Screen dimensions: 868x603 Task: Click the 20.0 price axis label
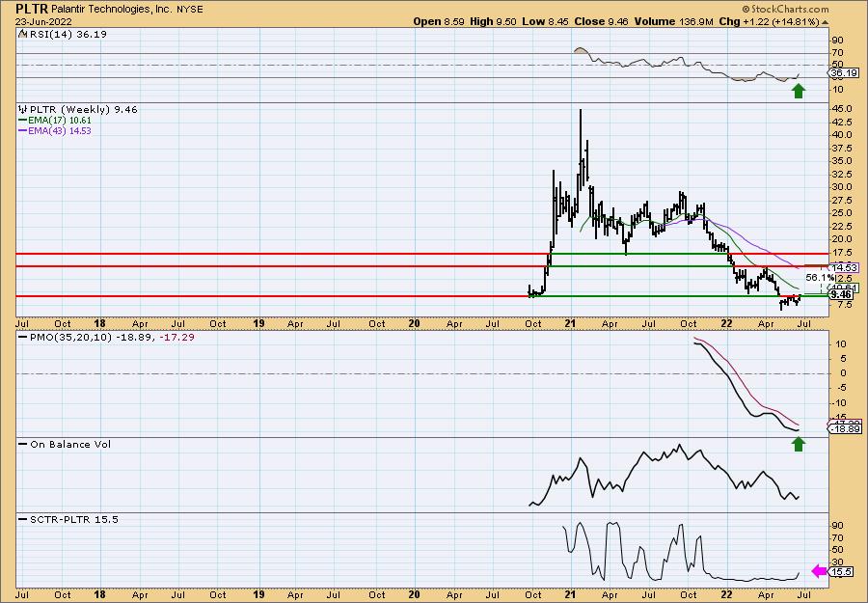(841, 239)
